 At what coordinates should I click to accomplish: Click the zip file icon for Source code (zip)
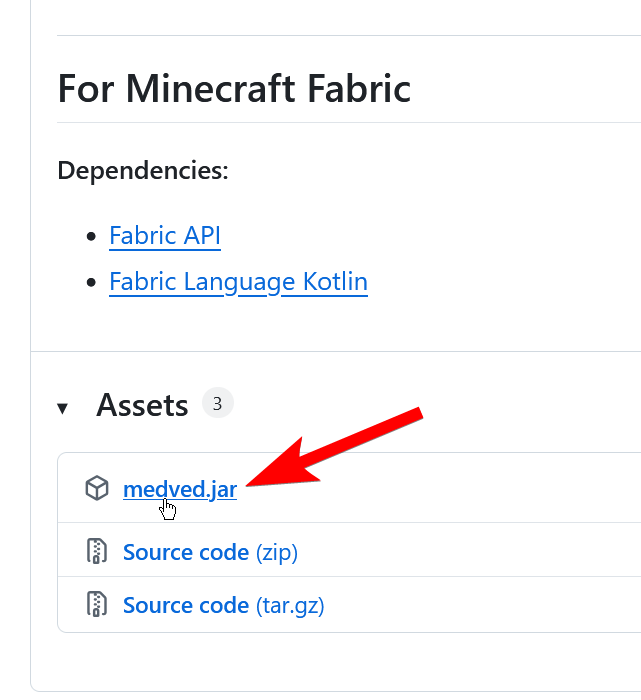click(x=96, y=551)
